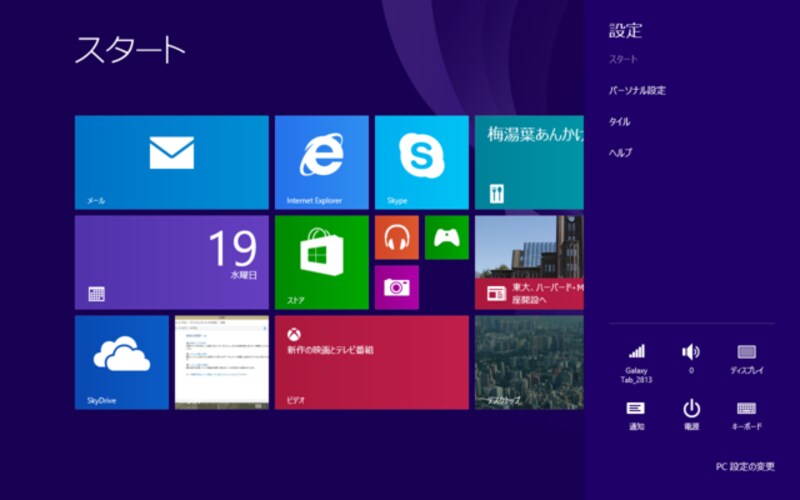Open the SkyDrive tile
The image size is (800, 500).
pyautogui.click(x=121, y=362)
